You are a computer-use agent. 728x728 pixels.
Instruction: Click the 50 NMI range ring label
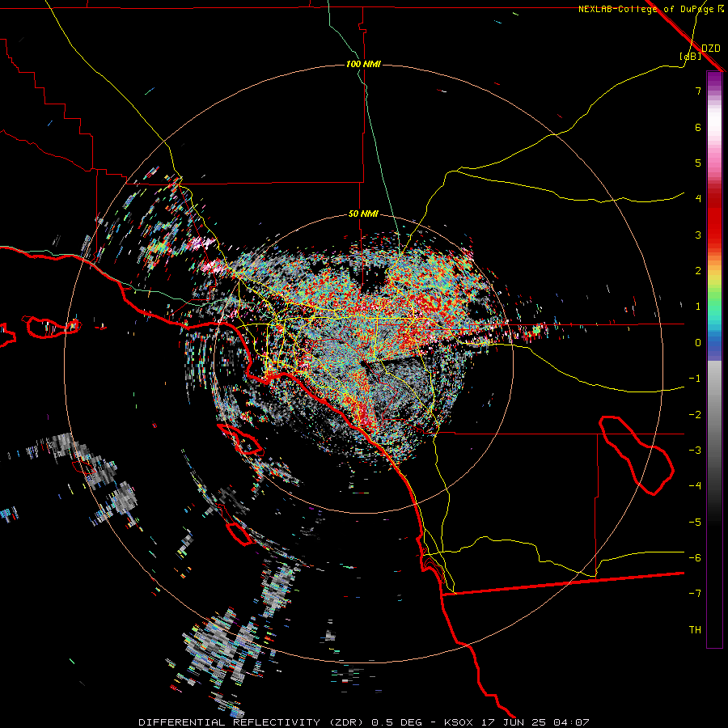[363, 214]
